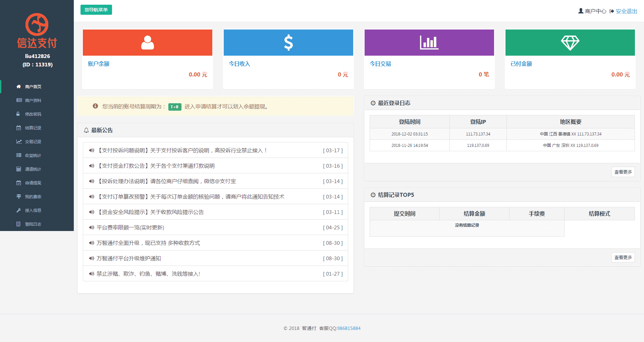Open 商户资料 in the sidebar

click(x=33, y=100)
